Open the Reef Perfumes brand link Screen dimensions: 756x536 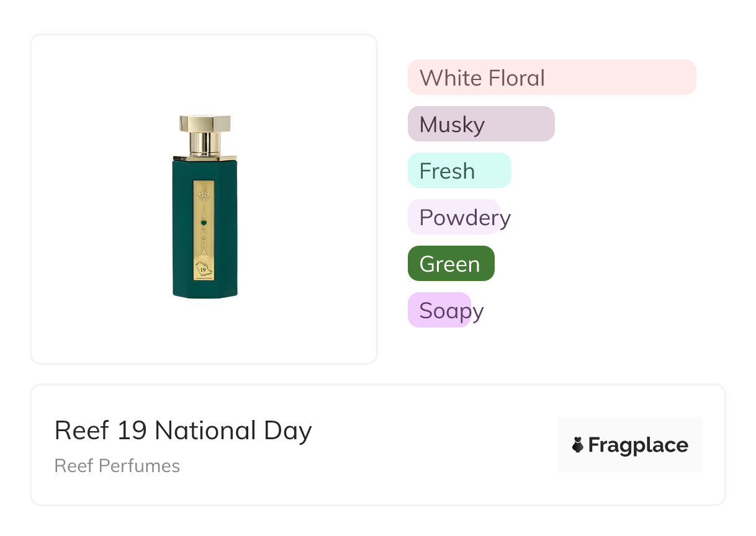tap(117, 466)
